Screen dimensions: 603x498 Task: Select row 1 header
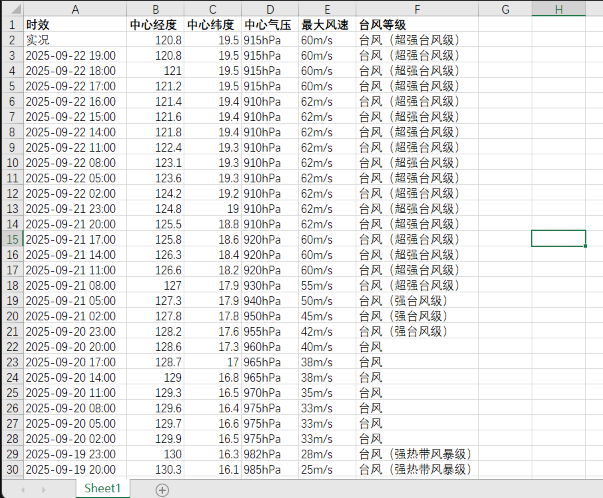point(12,25)
